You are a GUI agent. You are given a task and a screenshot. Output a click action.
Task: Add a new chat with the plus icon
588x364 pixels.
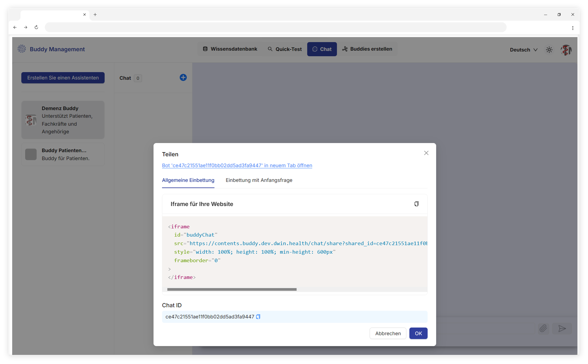pos(183,77)
